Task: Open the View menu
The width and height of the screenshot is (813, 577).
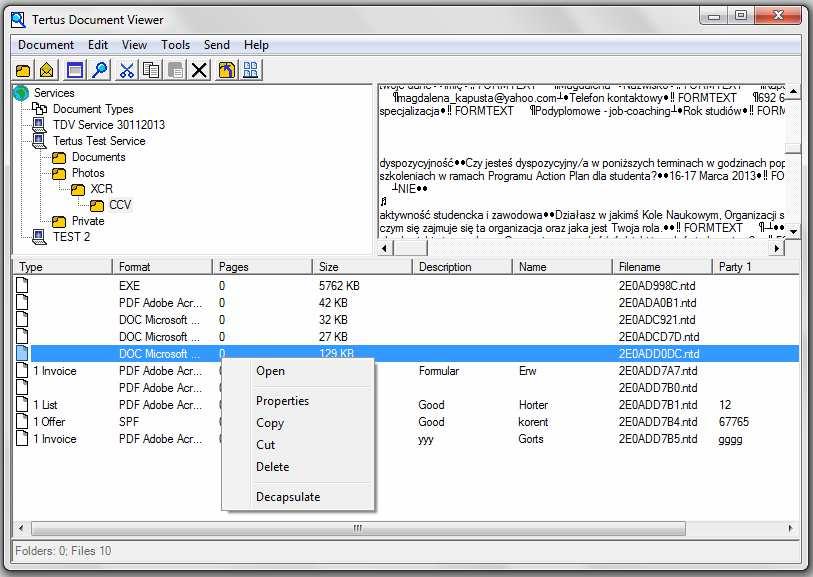Action: click(x=134, y=45)
